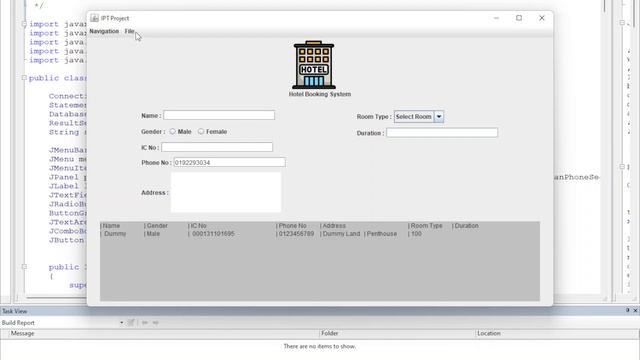640x360 pixels.
Task: Click the Duration input field
Action: [x=442, y=133]
